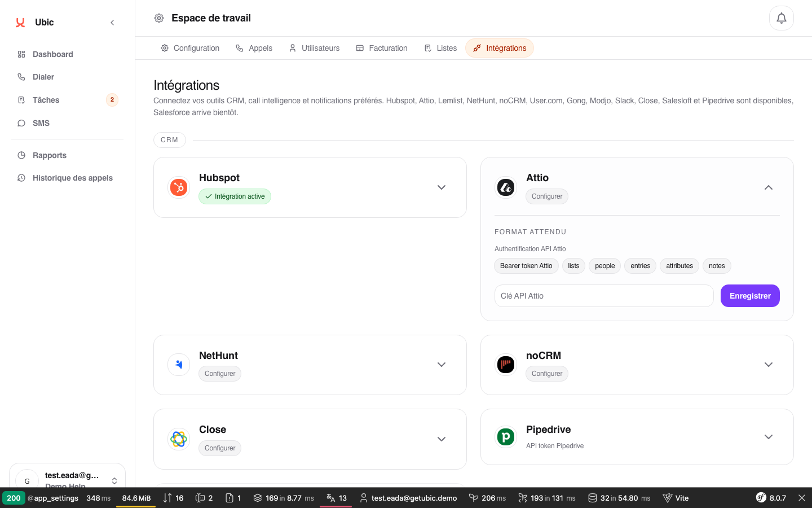The height and width of the screenshot is (508, 812).
Task: Open the cache panel, 169 in 8.77 ms
Action: point(283,498)
